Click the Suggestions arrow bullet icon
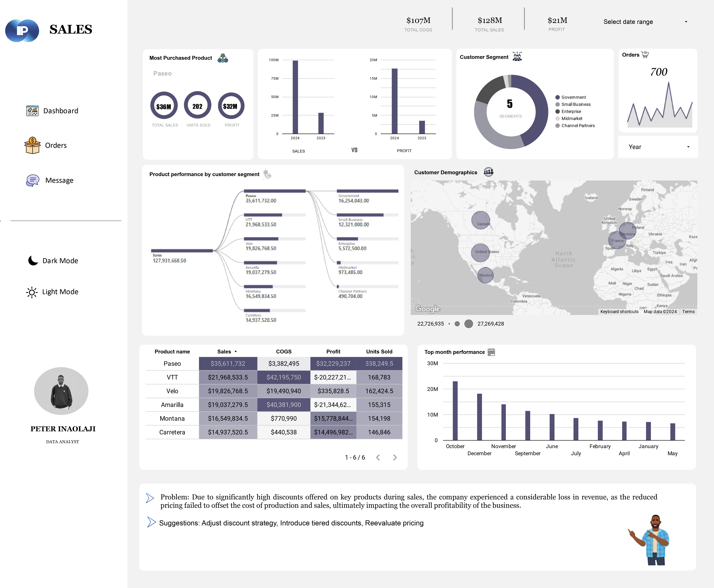Image resolution: width=714 pixels, height=588 pixels. click(151, 522)
